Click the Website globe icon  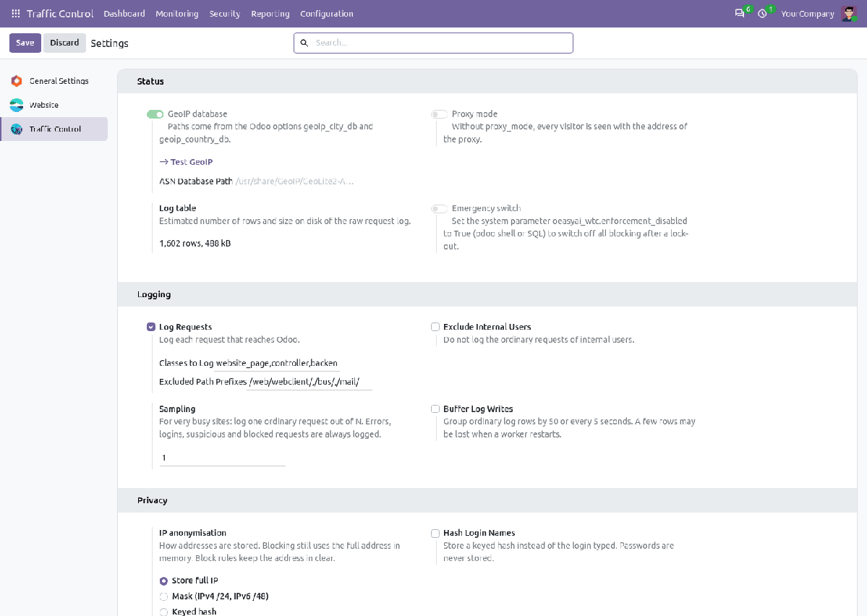click(17, 105)
